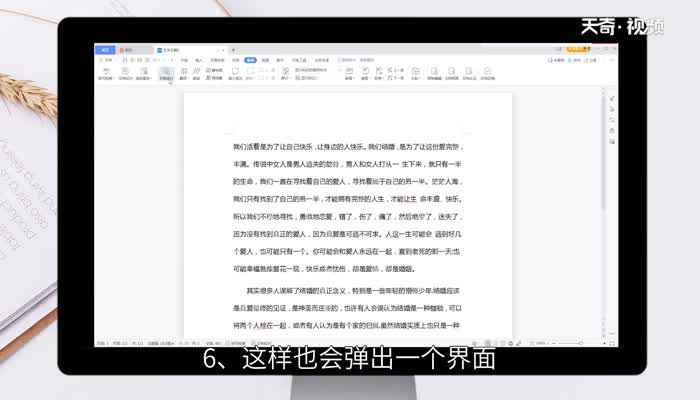Click the document's vertical scrollbar

coord(603,151)
